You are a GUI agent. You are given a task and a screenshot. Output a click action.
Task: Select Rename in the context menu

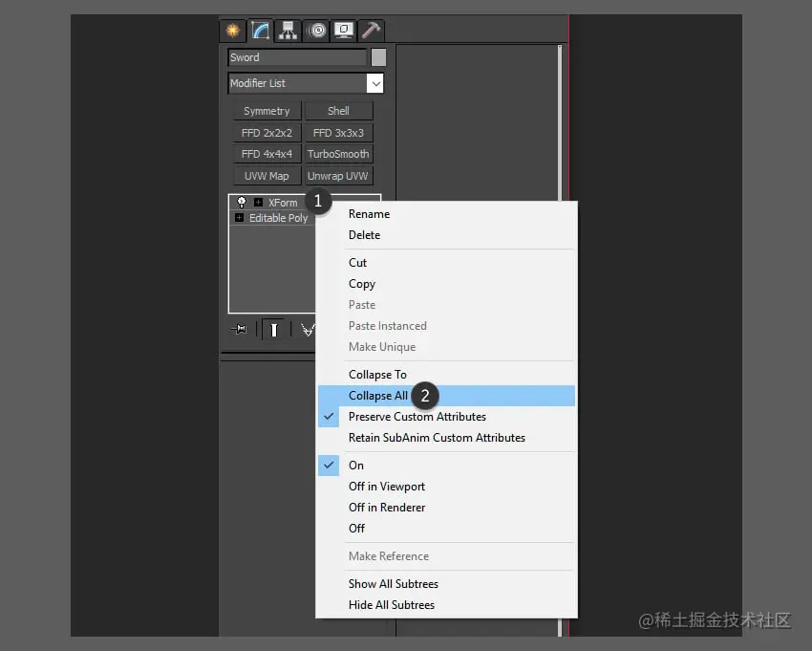click(369, 214)
